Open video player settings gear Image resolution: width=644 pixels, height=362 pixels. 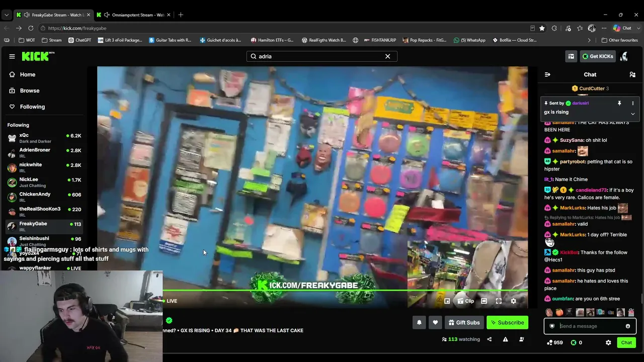click(513, 301)
